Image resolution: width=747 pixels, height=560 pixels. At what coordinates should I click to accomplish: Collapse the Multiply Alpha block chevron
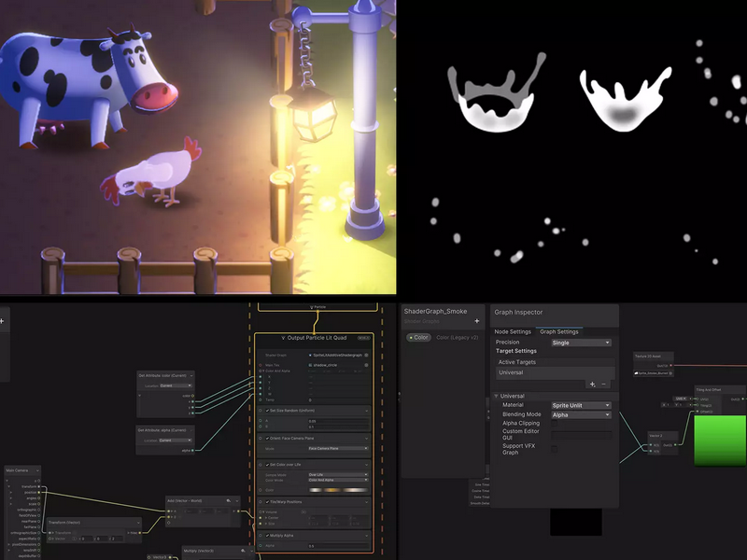pyautogui.click(x=366, y=535)
